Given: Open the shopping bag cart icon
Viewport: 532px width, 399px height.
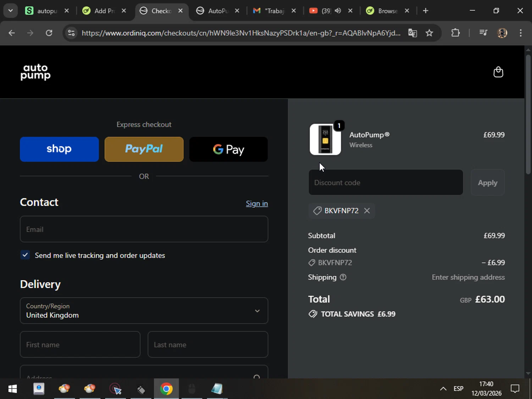Looking at the screenshot, I should tap(498, 72).
